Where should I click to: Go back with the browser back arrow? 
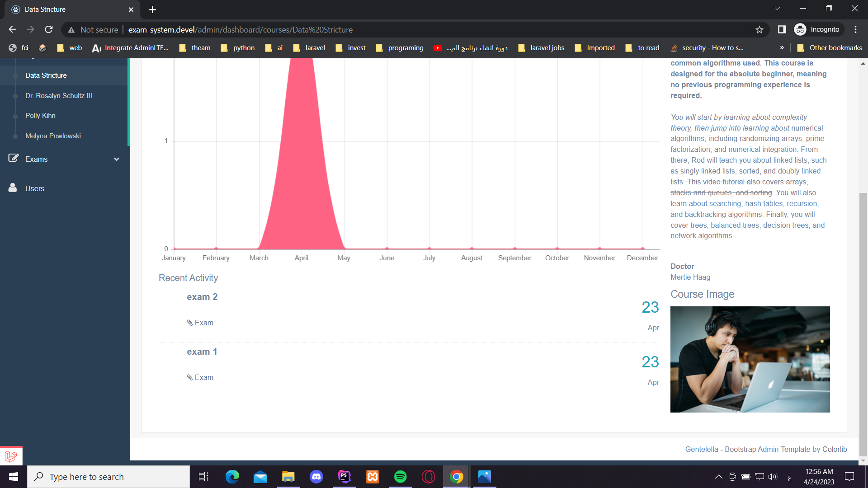pos(12,29)
